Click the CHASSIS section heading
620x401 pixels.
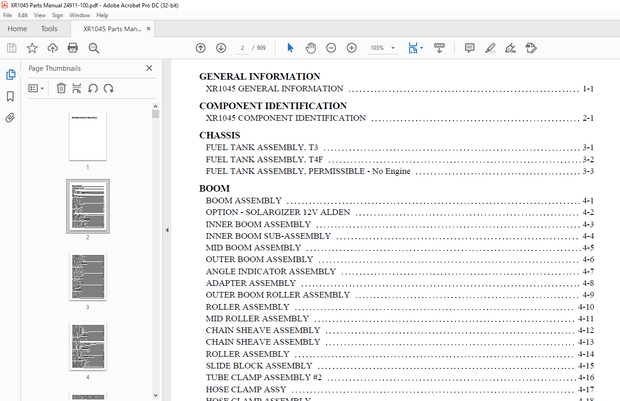pos(219,135)
